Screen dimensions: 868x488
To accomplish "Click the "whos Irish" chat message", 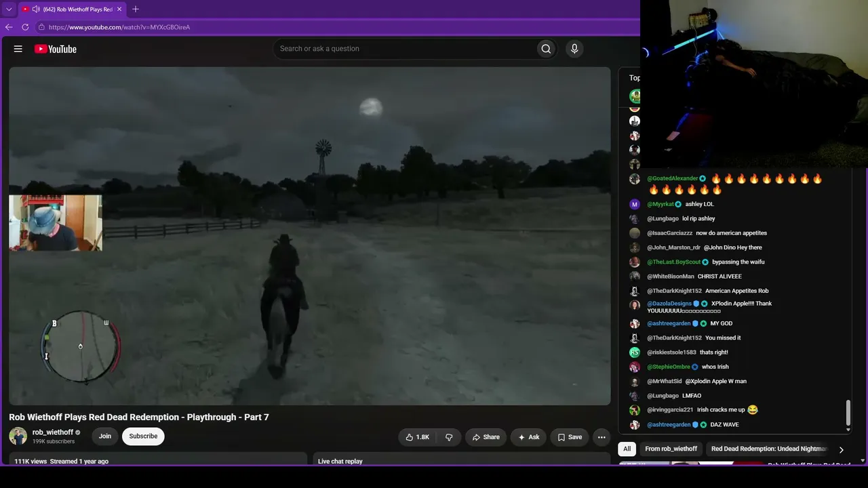I will coord(715,367).
